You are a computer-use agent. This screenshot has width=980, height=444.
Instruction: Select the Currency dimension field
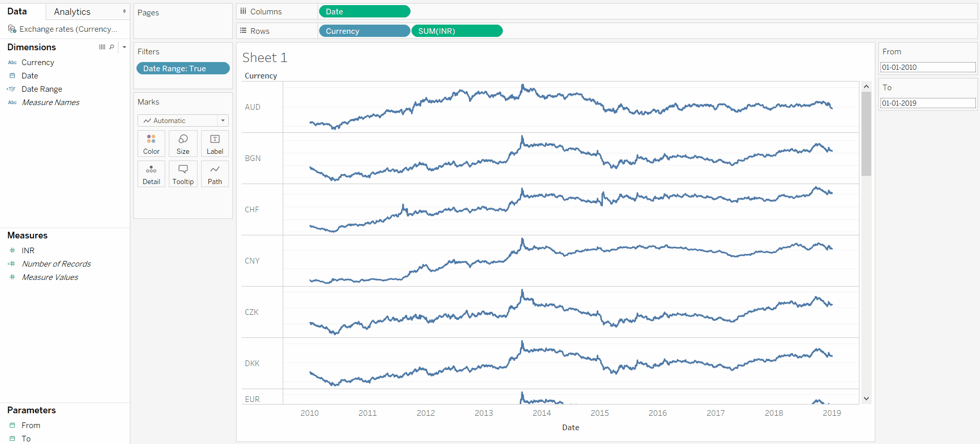pyautogui.click(x=38, y=63)
